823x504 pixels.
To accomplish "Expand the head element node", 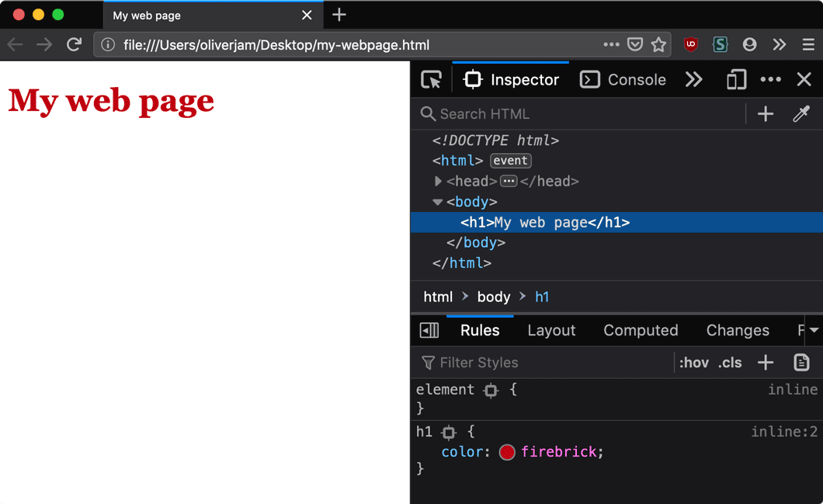I will coord(439,182).
